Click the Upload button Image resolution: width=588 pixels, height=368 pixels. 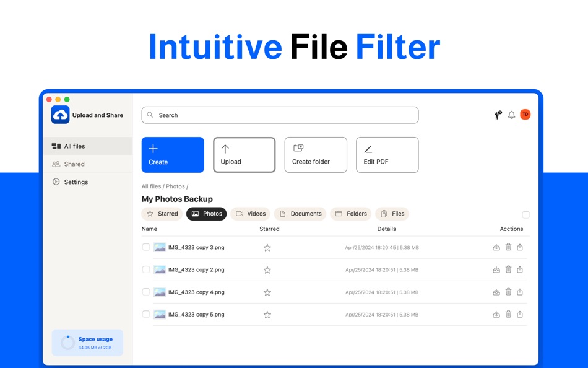point(244,155)
